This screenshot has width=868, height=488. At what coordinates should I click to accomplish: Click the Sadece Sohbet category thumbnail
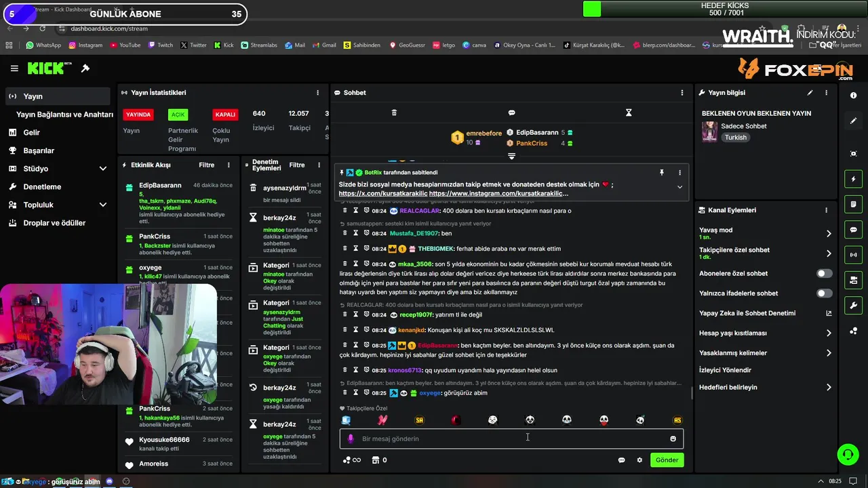(x=709, y=131)
